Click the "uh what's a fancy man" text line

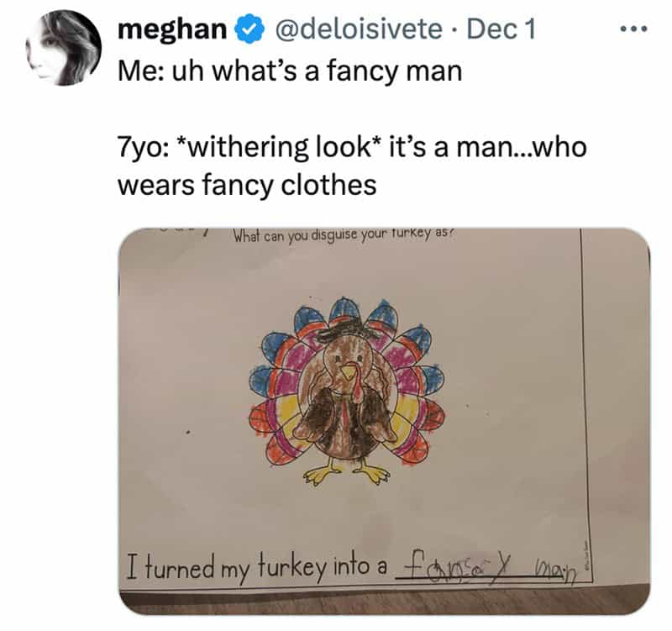point(291,71)
